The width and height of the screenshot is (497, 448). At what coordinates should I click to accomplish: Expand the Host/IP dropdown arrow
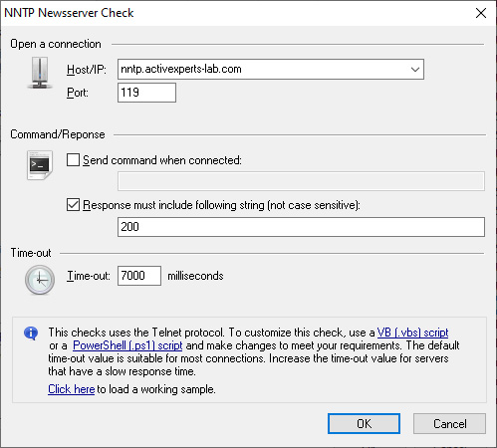415,70
